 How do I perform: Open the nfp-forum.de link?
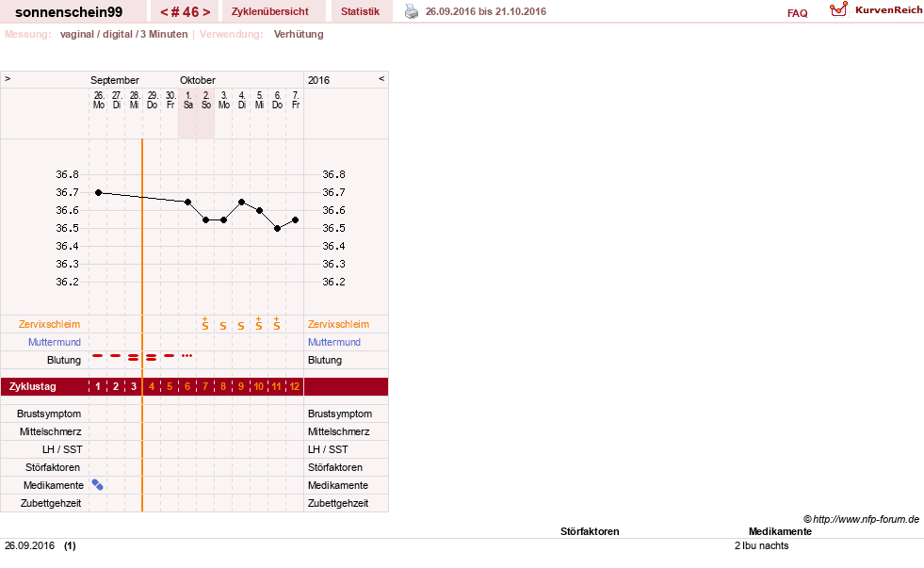(x=861, y=519)
